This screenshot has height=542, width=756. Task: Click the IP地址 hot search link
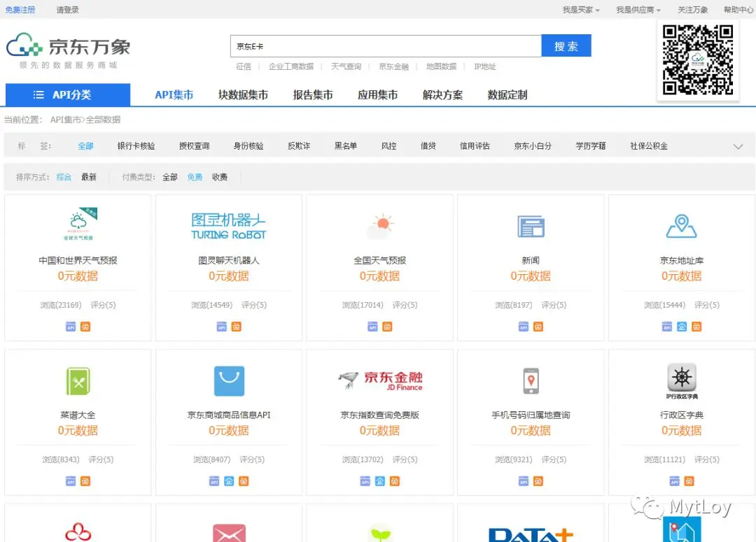pos(484,66)
